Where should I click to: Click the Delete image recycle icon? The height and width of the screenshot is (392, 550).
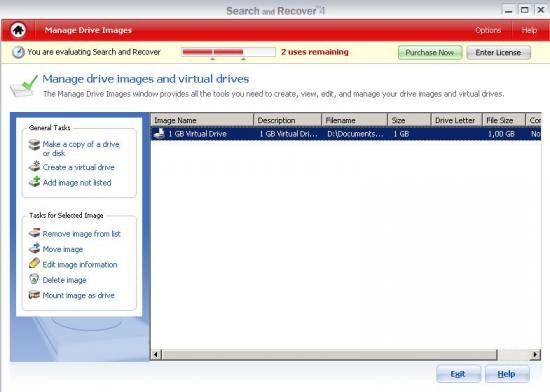[34, 279]
